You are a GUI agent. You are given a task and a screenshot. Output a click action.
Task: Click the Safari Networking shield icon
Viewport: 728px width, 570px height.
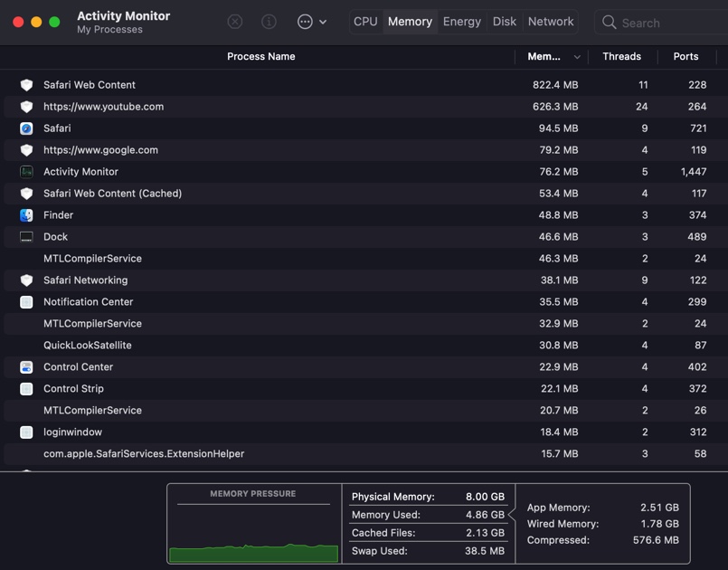point(26,280)
